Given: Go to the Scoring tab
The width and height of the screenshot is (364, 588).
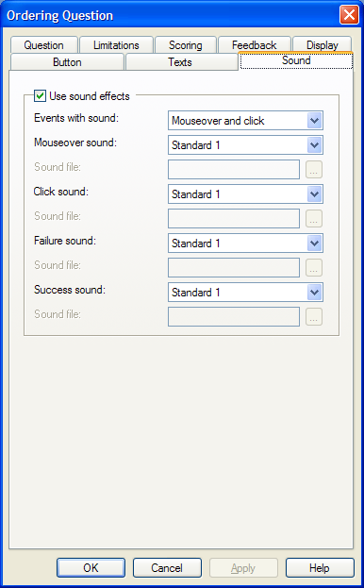Looking at the screenshot, I should [186, 45].
